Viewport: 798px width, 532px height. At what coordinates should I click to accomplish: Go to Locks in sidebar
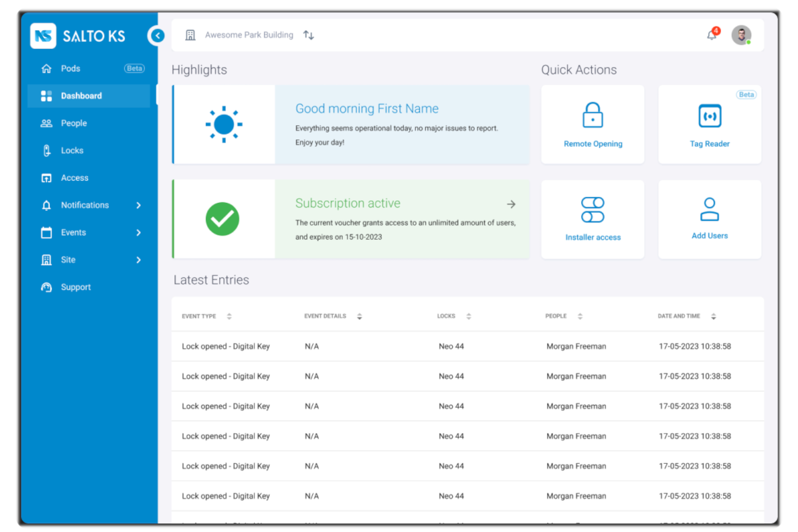click(x=72, y=150)
